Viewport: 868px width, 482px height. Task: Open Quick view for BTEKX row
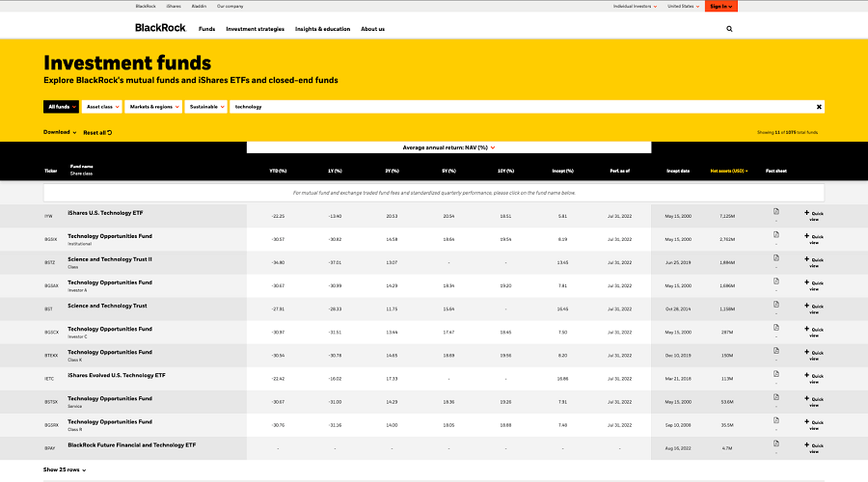(814, 356)
